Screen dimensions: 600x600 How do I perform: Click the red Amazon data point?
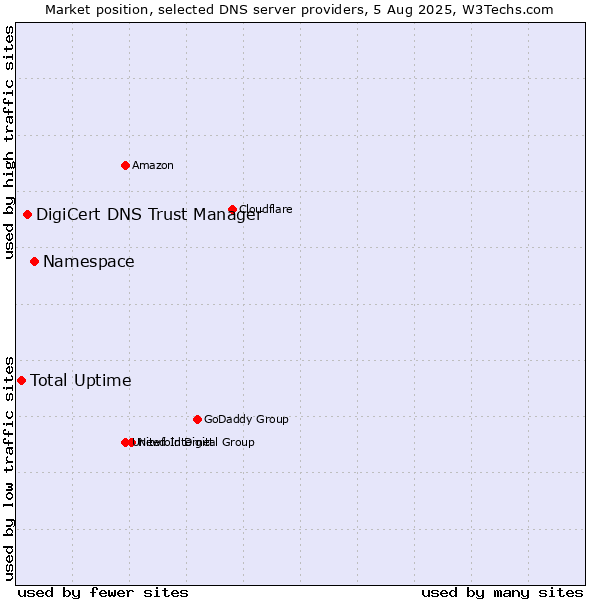[125, 165]
